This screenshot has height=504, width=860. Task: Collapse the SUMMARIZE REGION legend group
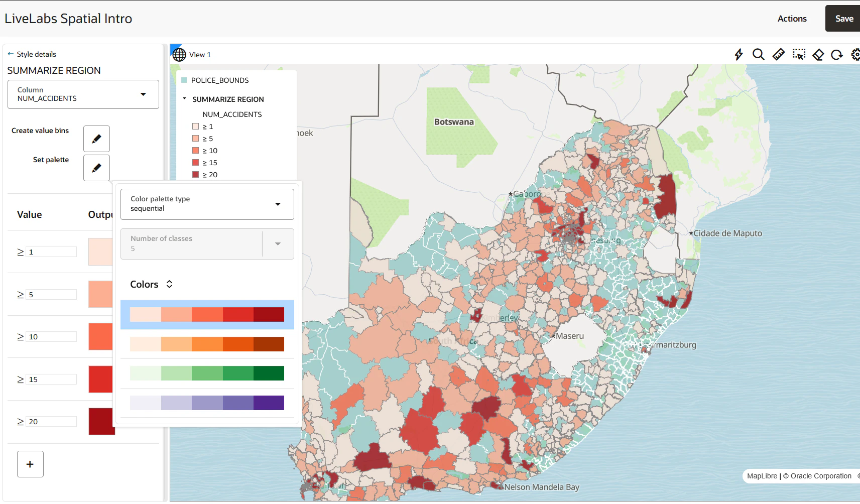click(x=184, y=99)
